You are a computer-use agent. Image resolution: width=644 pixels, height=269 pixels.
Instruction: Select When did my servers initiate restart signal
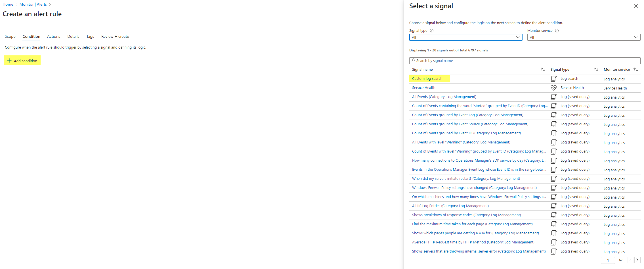coord(466,179)
